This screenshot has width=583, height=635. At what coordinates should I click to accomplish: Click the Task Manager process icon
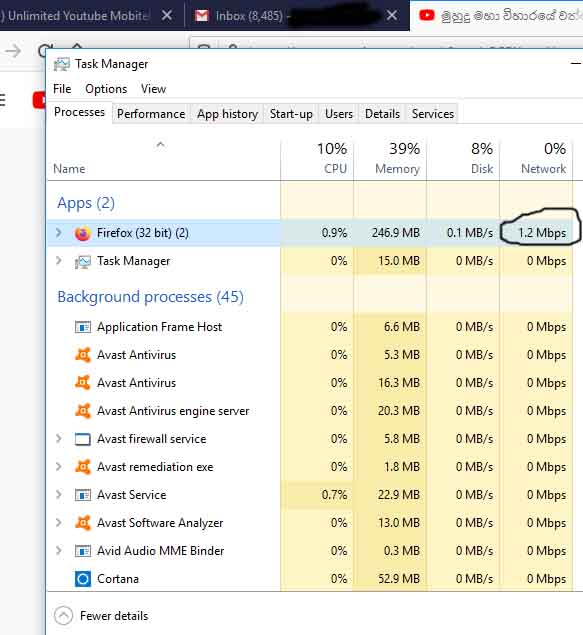click(x=83, y=262)
